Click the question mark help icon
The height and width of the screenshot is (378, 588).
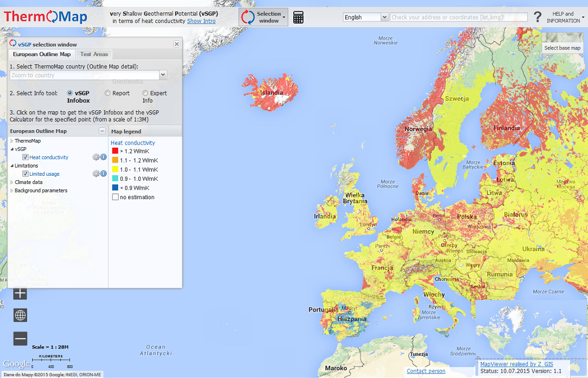coord(537,17)
